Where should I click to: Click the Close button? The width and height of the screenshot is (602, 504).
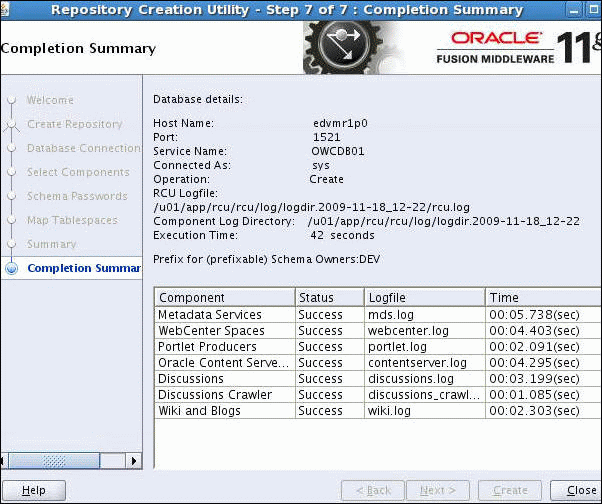tap(576, 490)
